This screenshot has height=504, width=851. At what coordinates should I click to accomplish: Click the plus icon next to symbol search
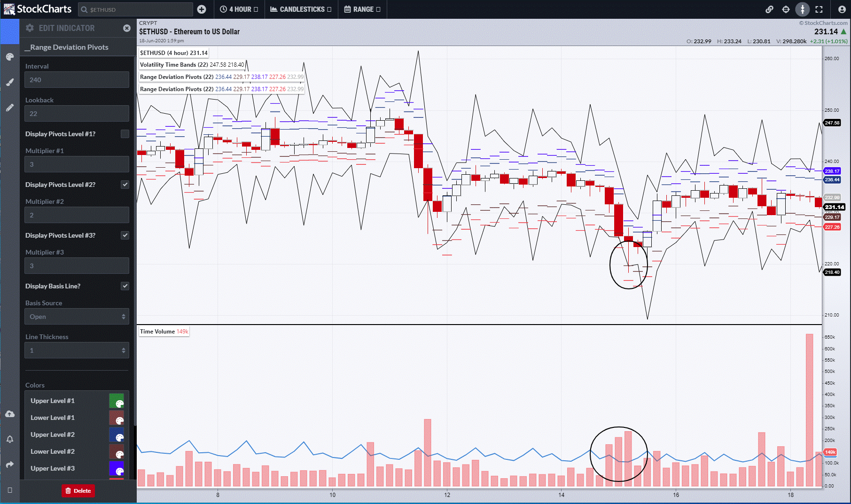point(202,9)
